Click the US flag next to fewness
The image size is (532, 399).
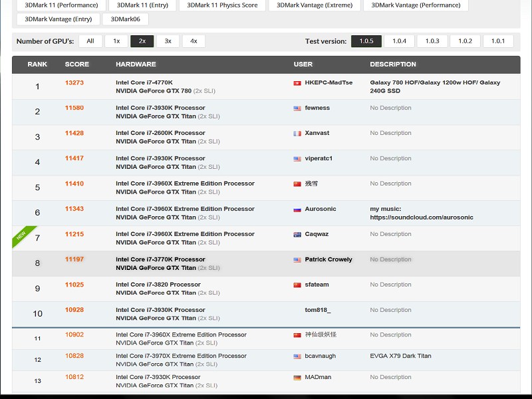[x=297, y=108]
